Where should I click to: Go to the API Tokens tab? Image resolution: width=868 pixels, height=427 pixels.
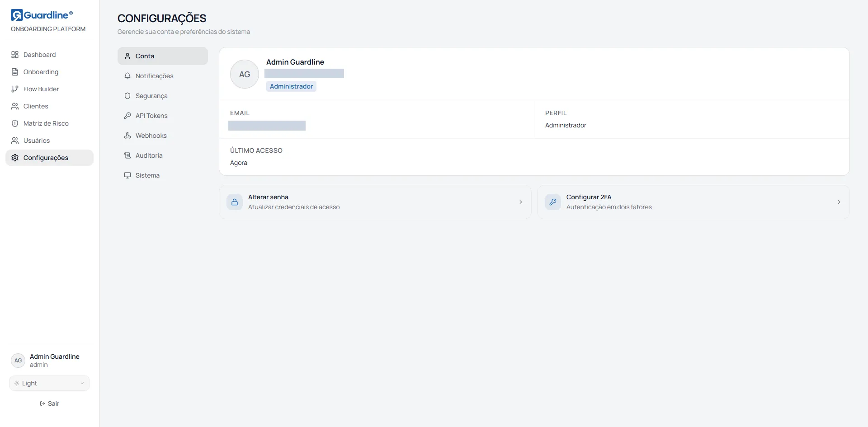tap(163, 116)
